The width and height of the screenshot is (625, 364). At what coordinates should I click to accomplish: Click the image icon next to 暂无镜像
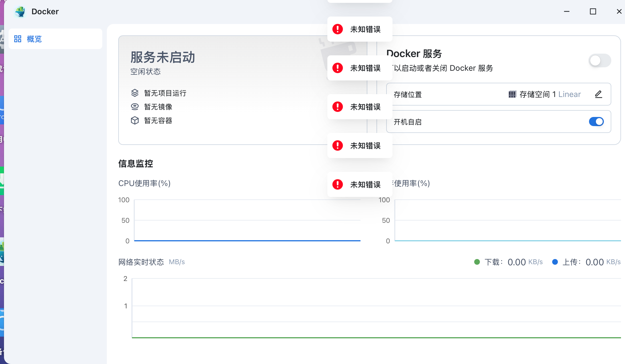[x=135, y=107]
